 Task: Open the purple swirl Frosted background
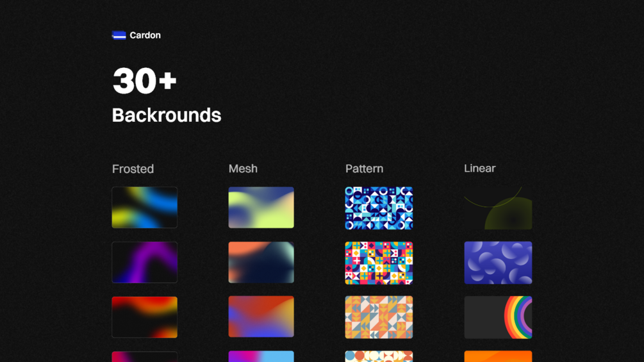[x=145, y=262]
